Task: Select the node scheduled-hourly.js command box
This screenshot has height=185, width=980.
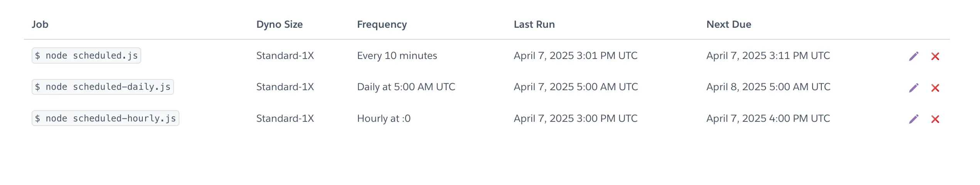Action: (x=105, y=118)
